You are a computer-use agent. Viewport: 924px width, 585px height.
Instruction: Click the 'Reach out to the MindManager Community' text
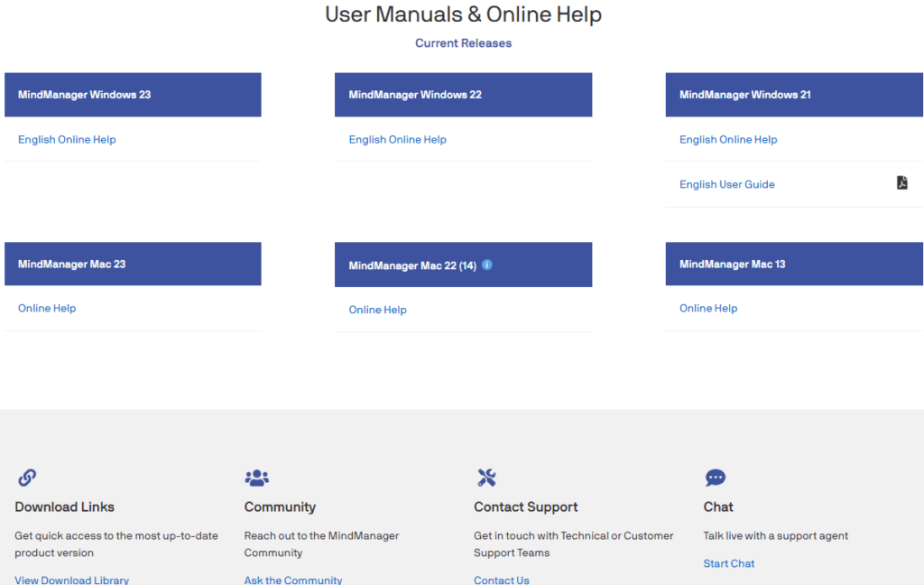coord(322,544)
